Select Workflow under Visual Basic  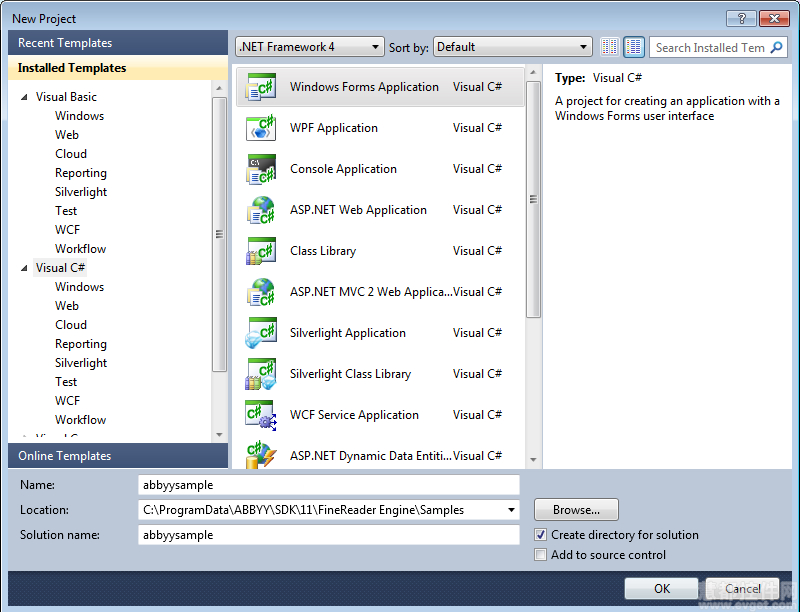(x=81, y=249)
